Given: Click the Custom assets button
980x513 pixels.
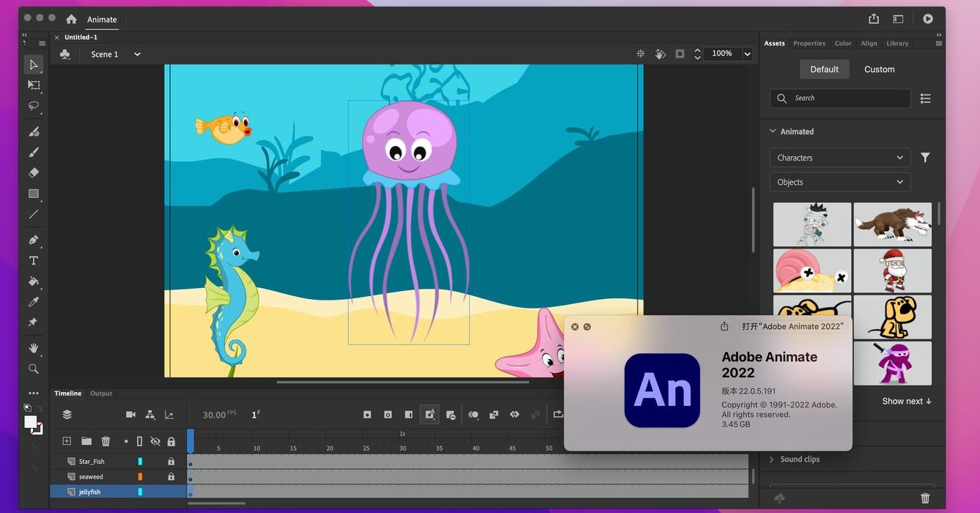Looking at the screenshot, I should pos(880,69).
